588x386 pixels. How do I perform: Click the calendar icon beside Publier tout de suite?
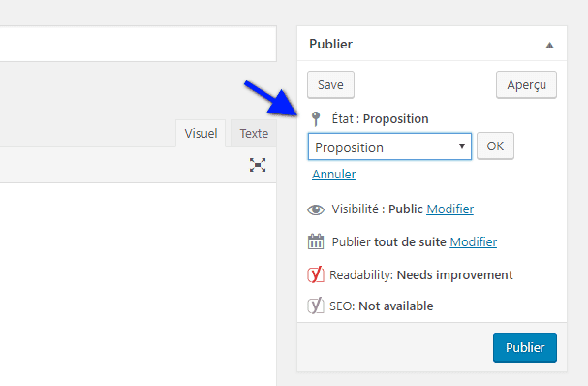tap(316, 241)
